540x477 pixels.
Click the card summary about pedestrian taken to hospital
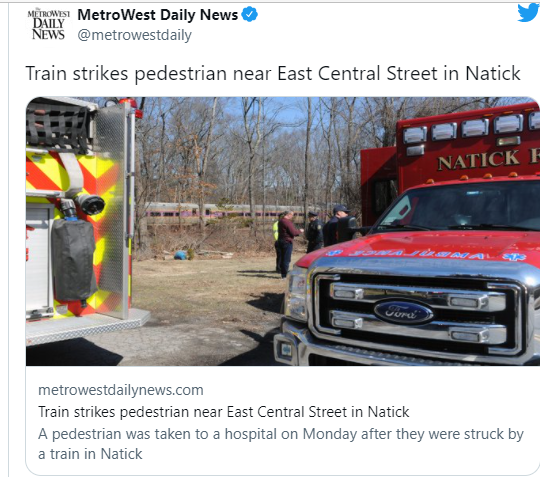click(281, 444)
